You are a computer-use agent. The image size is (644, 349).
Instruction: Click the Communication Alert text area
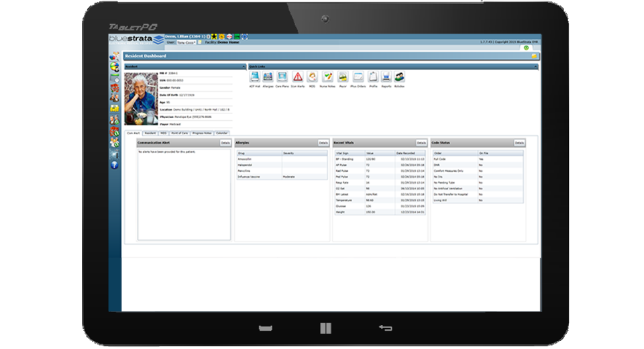pyautogui.click(x=184, y=194)
